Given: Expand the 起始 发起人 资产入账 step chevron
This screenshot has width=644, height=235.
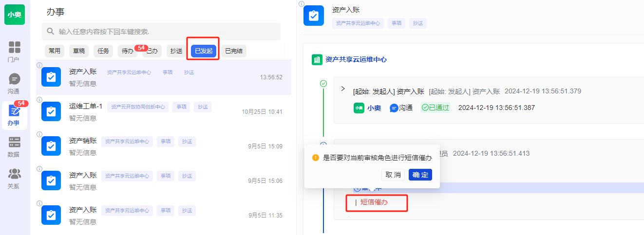Looking at the screenshot, I should click(343, 89).
